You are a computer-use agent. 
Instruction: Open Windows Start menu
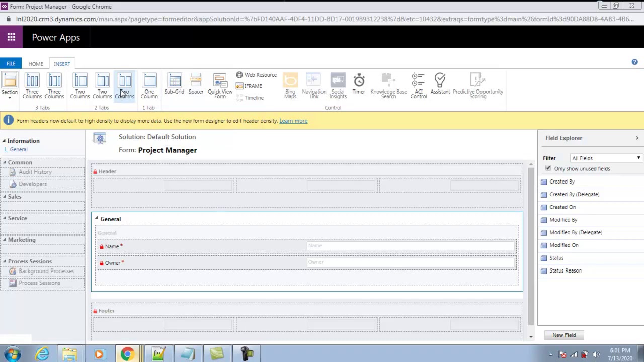(x=12, y=354)
